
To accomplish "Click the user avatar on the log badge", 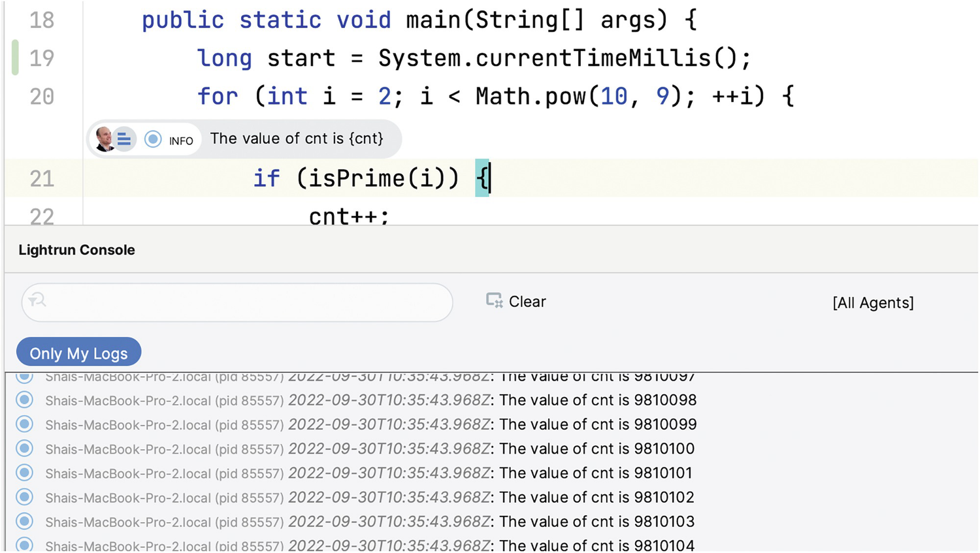I will click(104, 139).
